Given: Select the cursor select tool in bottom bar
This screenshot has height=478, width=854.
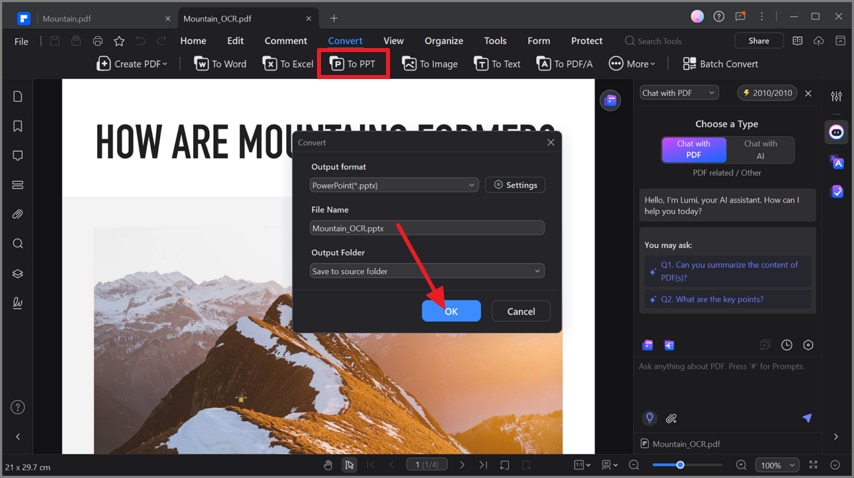Looking at the screenshot, I should tap(349, 465).
